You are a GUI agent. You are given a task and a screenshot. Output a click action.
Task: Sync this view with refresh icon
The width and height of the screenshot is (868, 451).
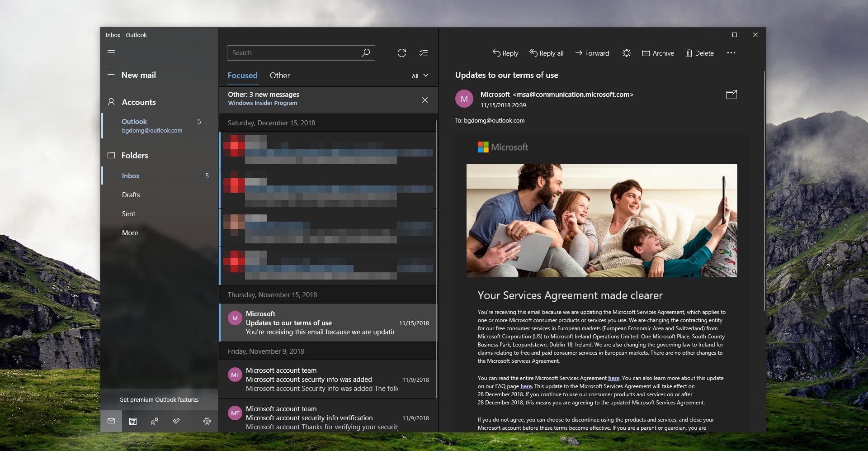[402, 53]
